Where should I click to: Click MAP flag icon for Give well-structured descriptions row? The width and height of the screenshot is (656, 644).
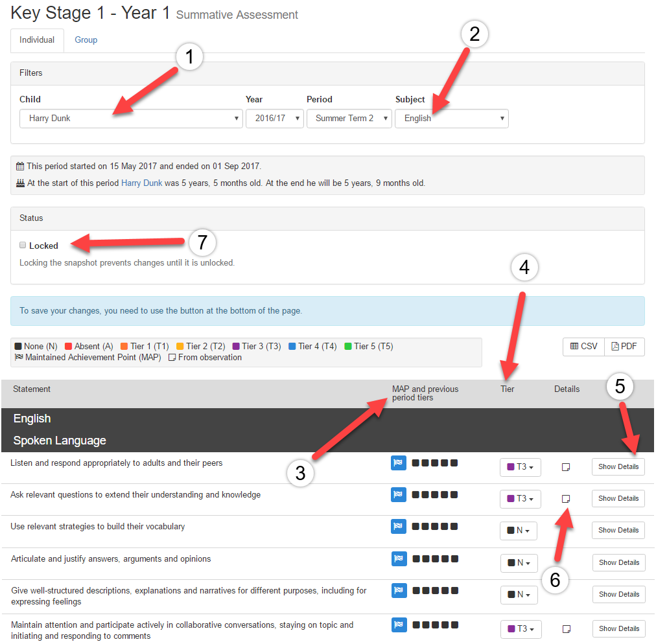tap(399, 590)
